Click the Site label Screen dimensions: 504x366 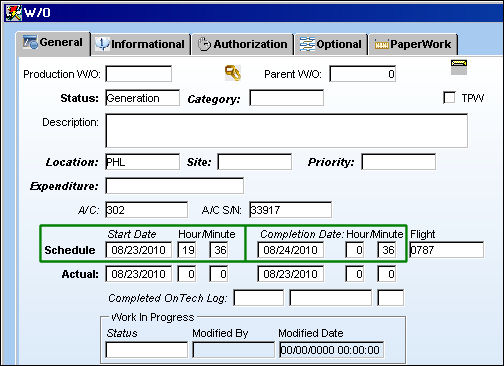point(199,162)
